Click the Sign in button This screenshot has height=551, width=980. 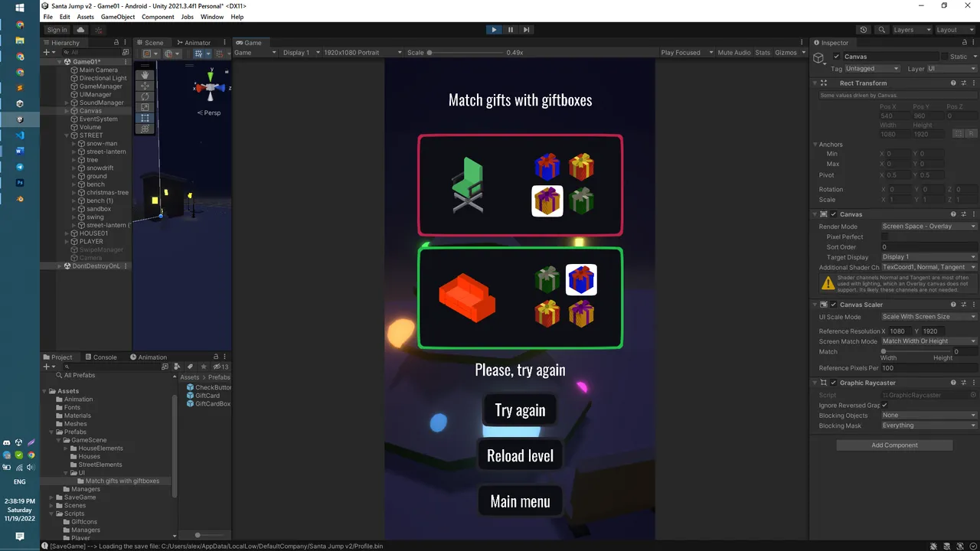click(57, 30)
